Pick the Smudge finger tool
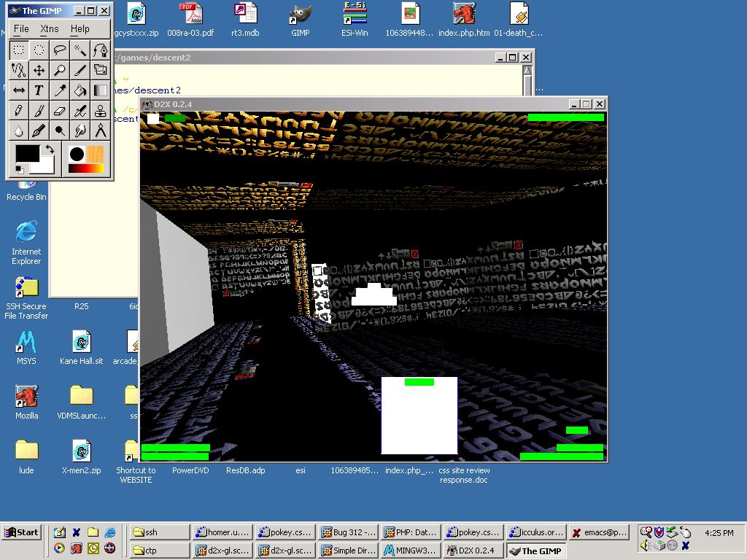Screen dimensions: 747x560 click(80, 131)
